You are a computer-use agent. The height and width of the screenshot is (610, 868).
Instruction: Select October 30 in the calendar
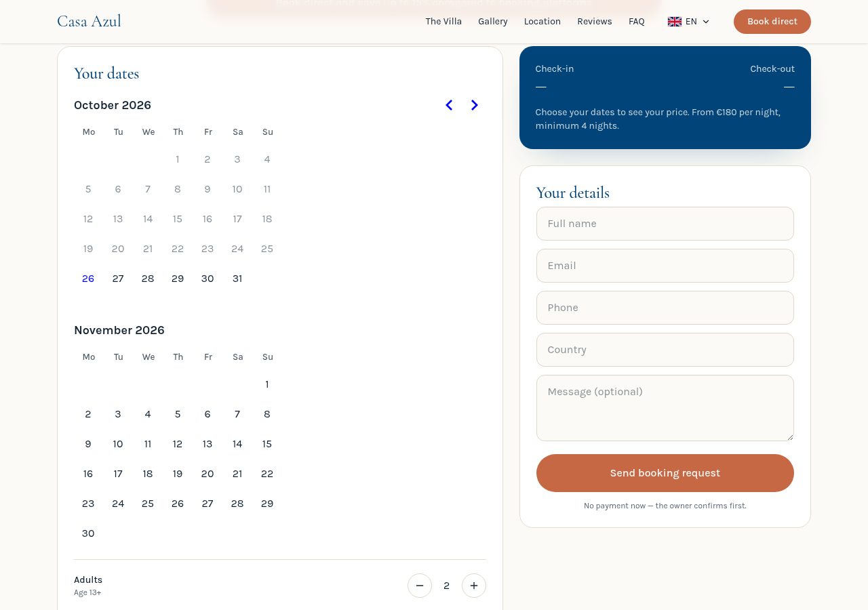(x=208, y=279)
